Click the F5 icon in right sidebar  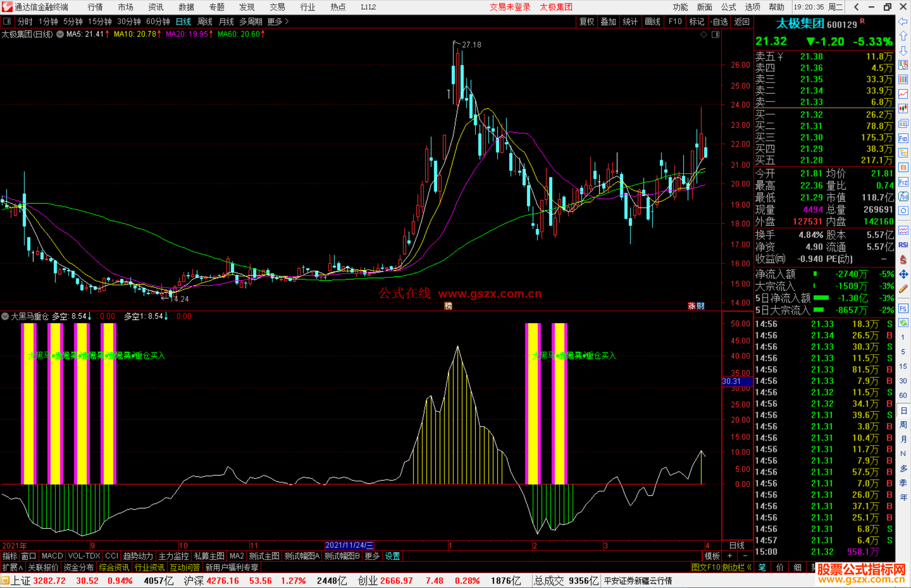coord(903,309)
